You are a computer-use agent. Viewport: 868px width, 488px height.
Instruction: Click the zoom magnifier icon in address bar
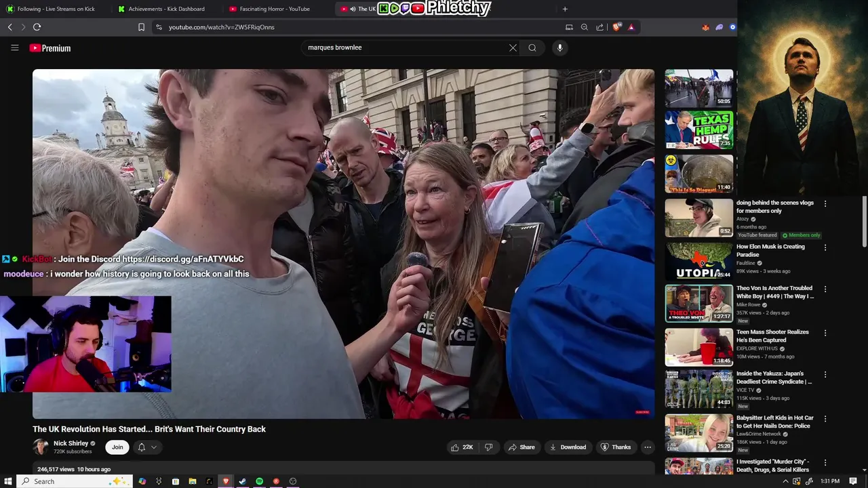click(x=585, y=27)
